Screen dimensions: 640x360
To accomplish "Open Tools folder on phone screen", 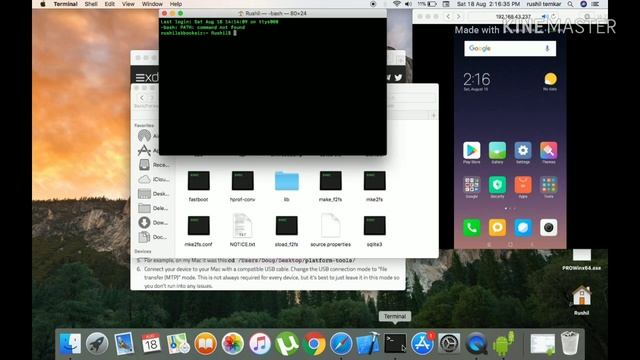I will [x=549, y=185].
